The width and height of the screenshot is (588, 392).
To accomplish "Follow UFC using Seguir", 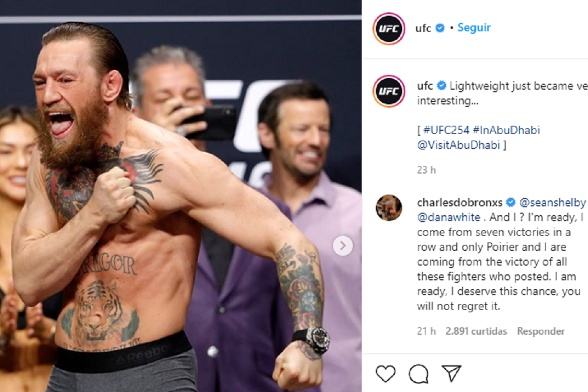I will [x=474, y=27].
